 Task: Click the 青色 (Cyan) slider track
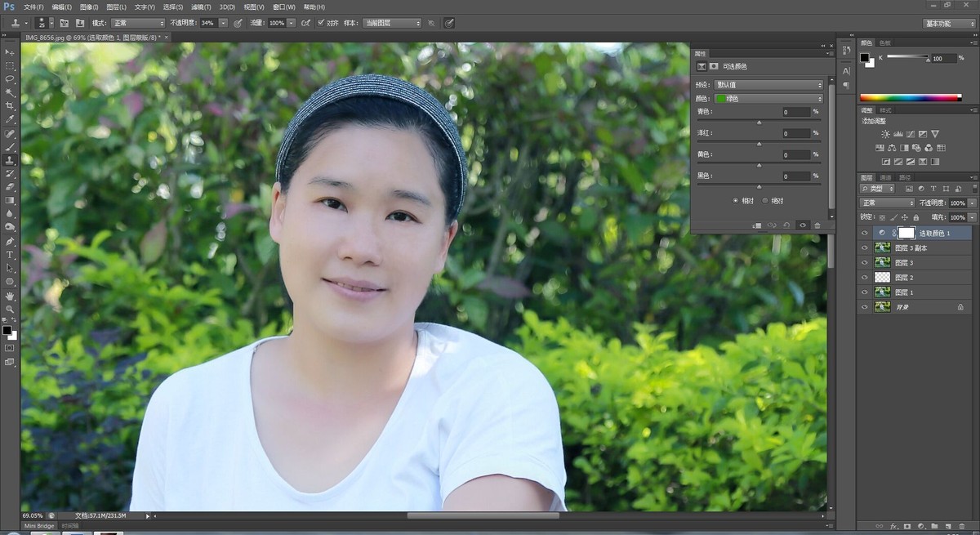point(759,122)
